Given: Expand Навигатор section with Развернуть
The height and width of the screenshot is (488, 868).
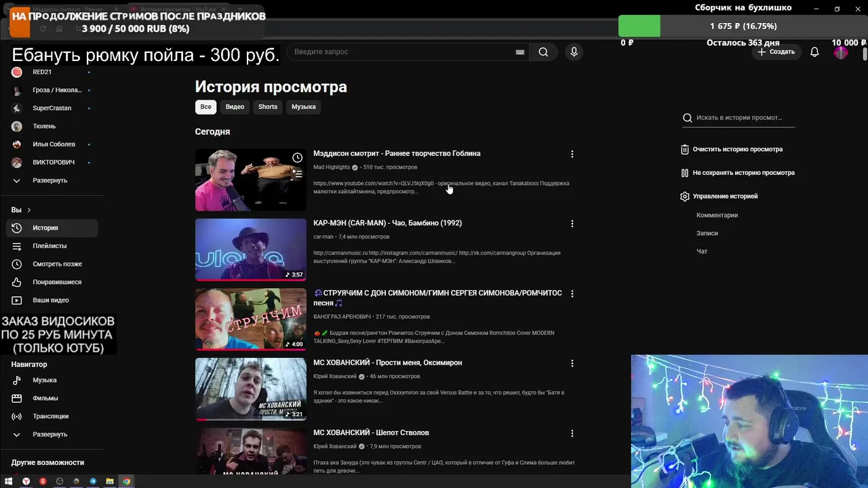Looking at the screenshot, I should (52, 434).
